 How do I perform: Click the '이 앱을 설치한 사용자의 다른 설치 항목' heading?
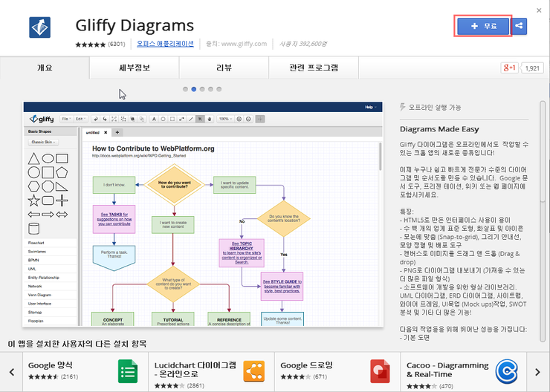(x=77, y=344)
